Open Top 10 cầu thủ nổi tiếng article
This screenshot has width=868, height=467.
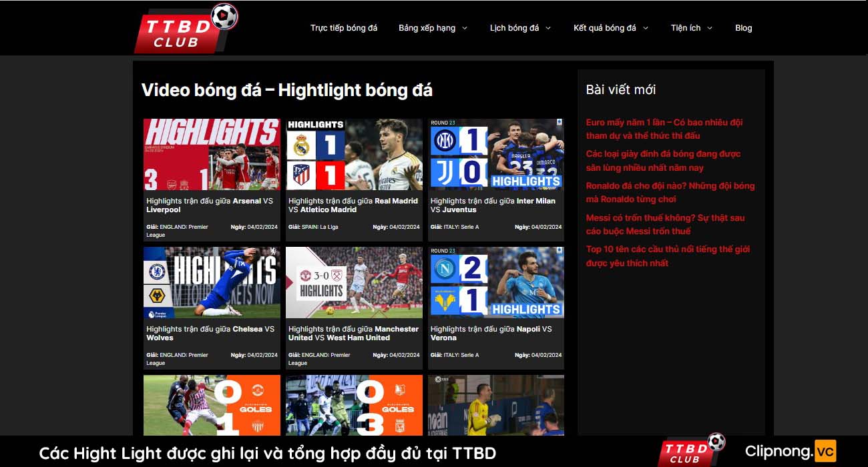tap(668, 256)
